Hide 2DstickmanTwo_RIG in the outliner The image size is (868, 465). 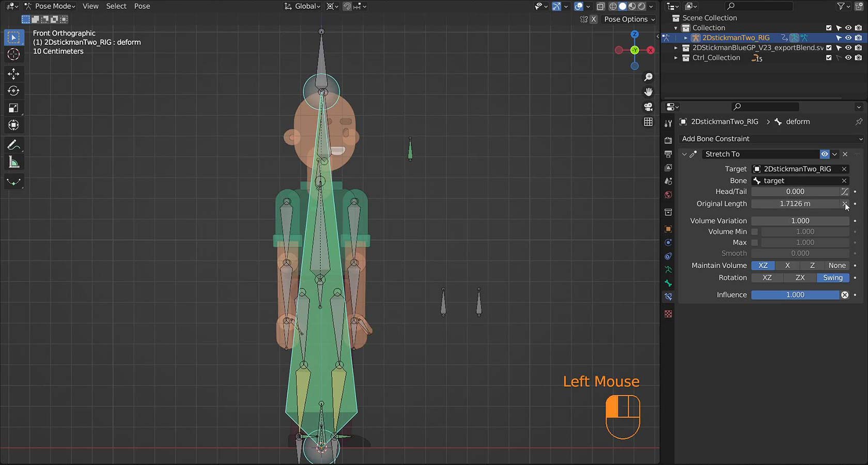click(x=848, y=38)
